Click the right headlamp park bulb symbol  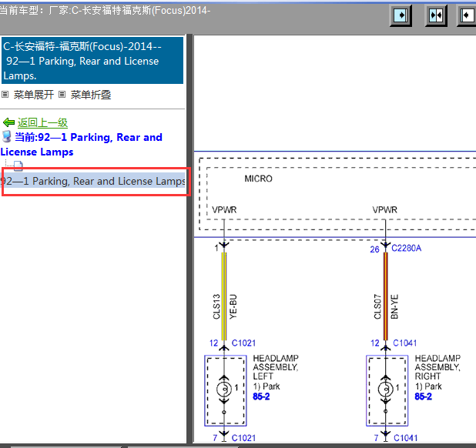coord(386,389)
